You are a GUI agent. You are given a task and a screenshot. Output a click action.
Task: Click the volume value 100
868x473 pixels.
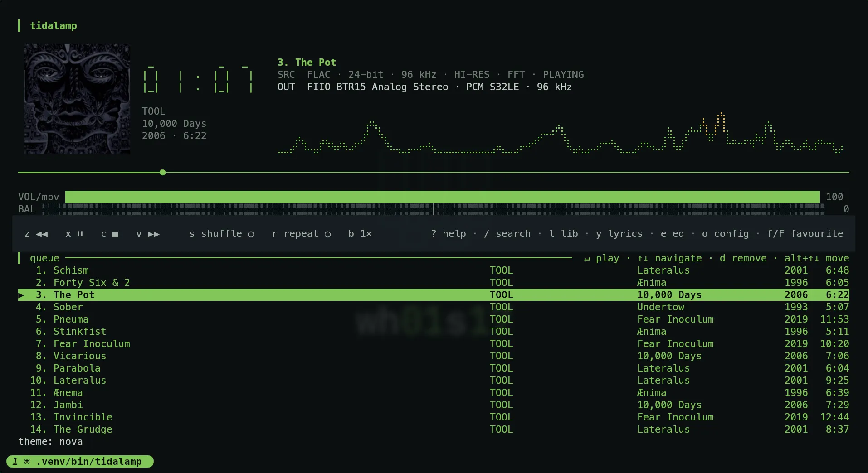point(834,197)
